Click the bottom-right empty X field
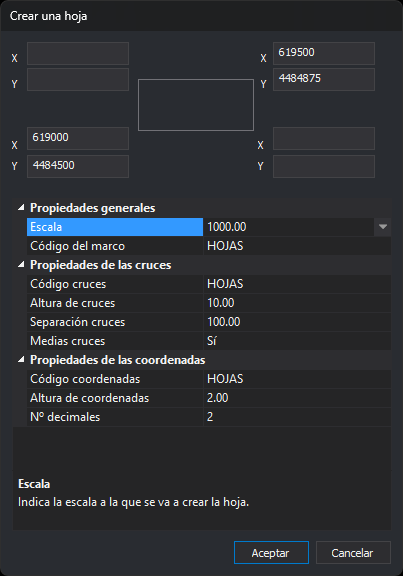The image size is (403, 576). 324,138
